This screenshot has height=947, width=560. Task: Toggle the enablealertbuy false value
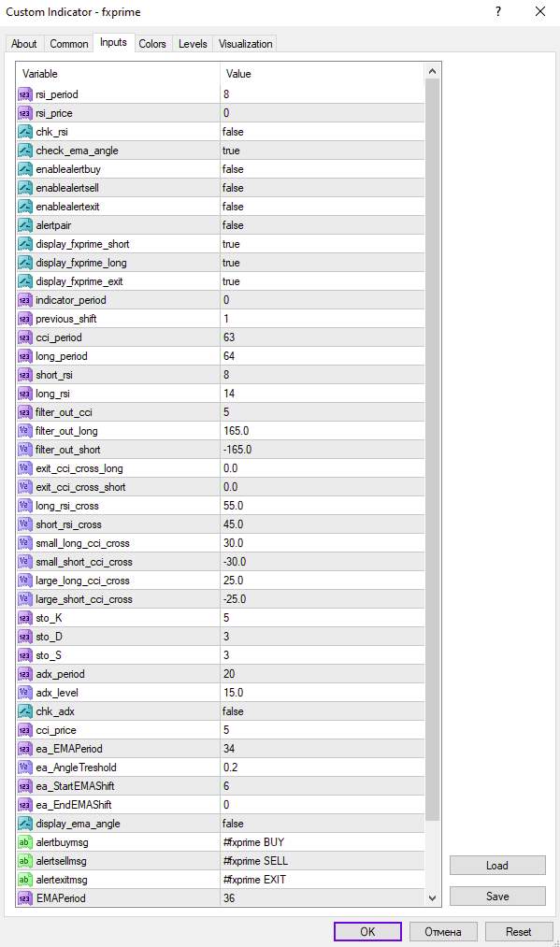(x=323, y=169)
